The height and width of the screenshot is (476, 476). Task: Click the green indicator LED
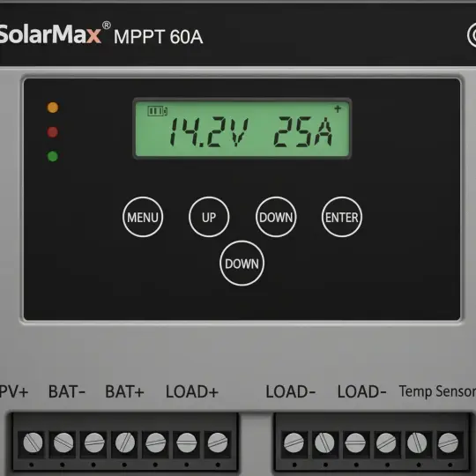53,156
